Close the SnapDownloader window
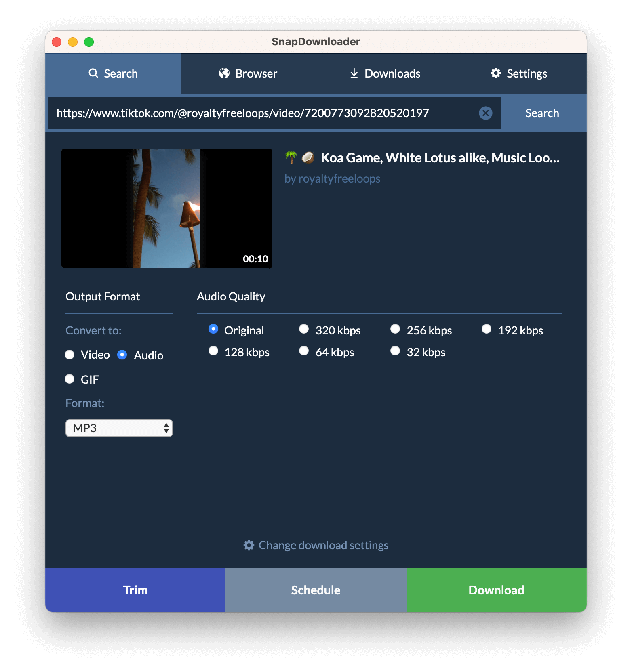 57,42
